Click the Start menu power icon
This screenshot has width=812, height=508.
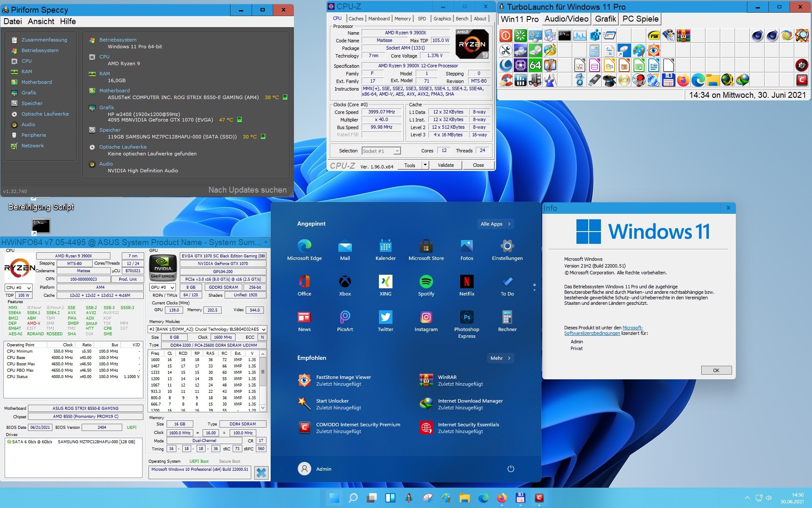click(x=510, y=469)
